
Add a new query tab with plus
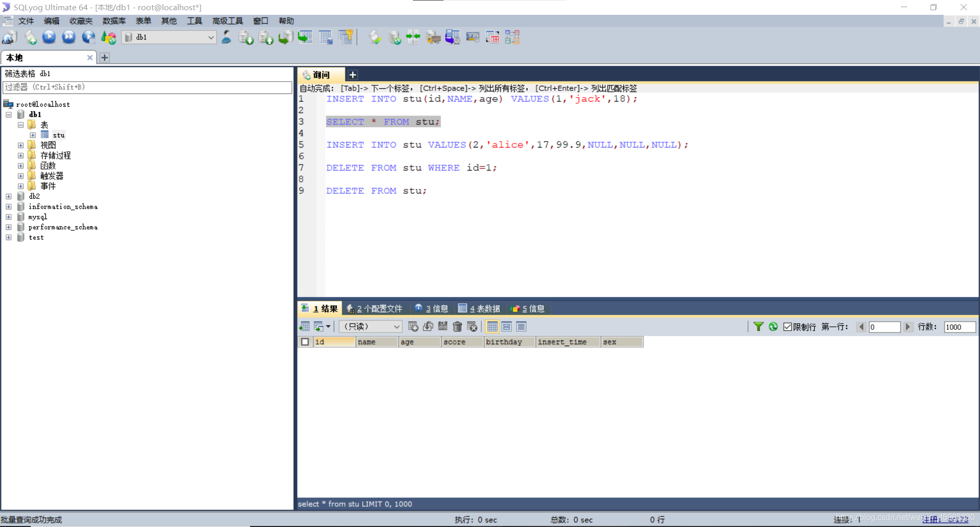(x=353, y=75)
